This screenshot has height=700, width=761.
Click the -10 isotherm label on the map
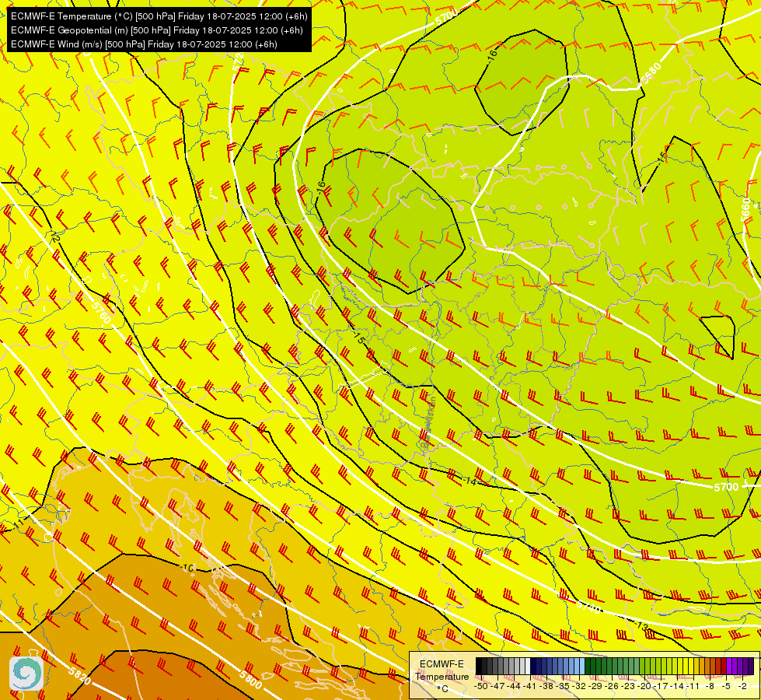[x=187, y=567]
